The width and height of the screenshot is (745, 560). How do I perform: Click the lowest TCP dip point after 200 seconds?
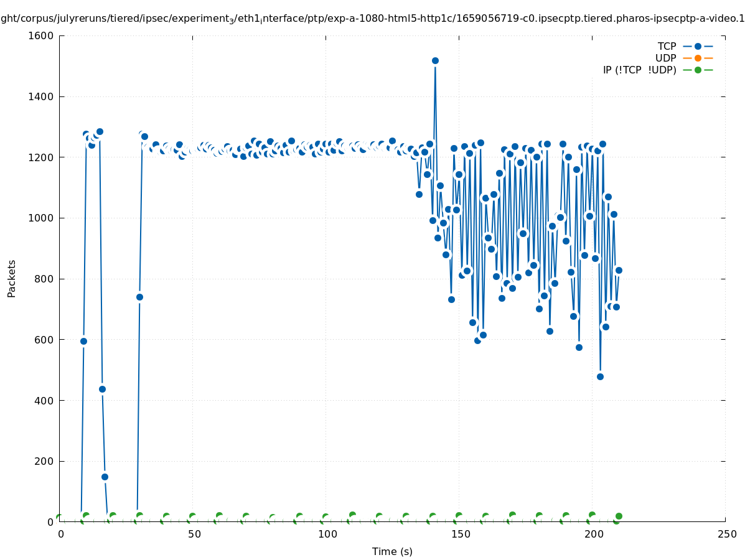600,376
